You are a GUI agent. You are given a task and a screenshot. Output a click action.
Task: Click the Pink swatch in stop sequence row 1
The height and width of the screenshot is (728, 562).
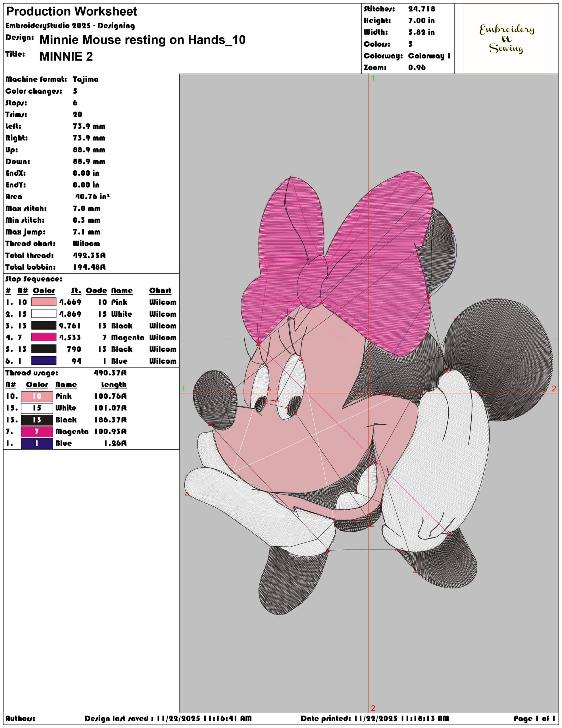pos(44,302)
